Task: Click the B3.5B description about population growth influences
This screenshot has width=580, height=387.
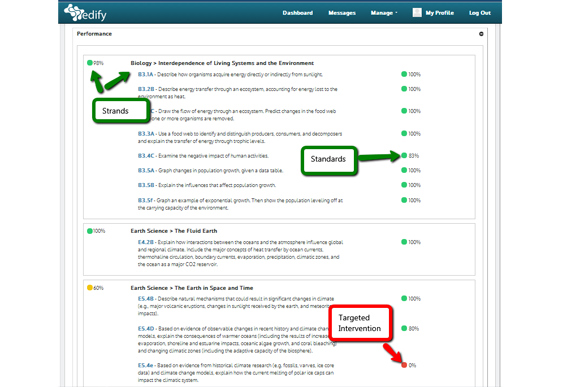Action: (x=217, y=185)
